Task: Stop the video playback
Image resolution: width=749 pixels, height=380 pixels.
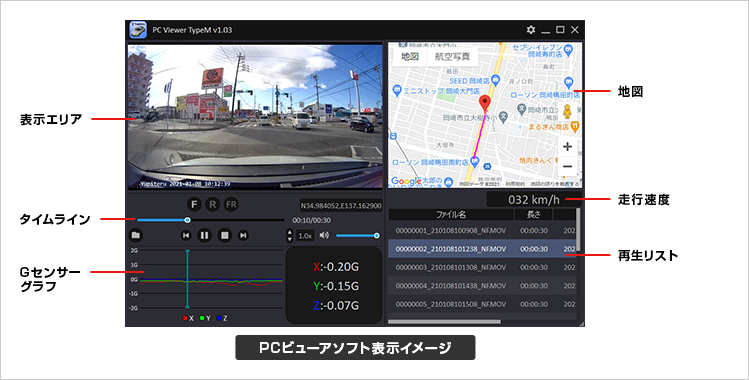Action: [x=225, y=235]
